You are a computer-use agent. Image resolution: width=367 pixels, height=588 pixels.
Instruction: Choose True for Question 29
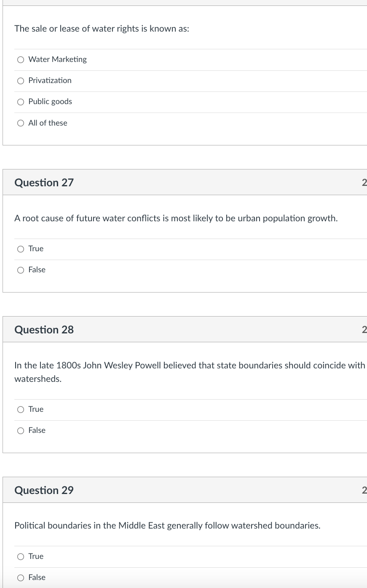click(x=21, y=557)
